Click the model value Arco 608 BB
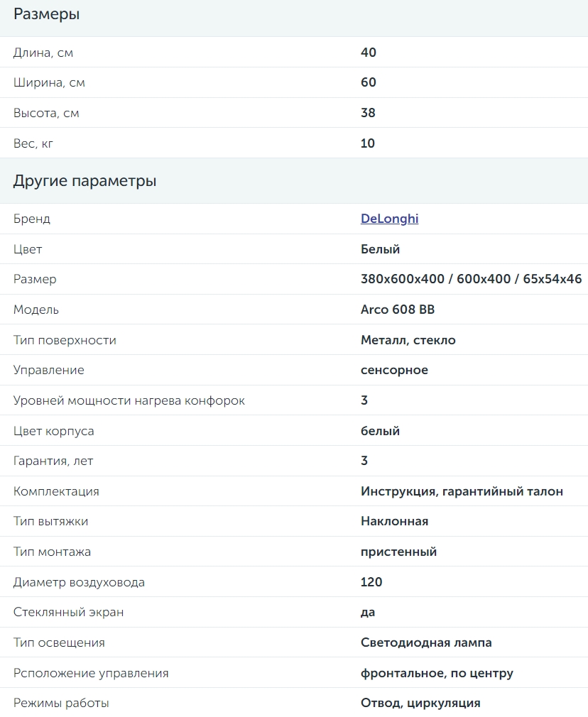Screen dimensions: 588x717 pos(398,310)
